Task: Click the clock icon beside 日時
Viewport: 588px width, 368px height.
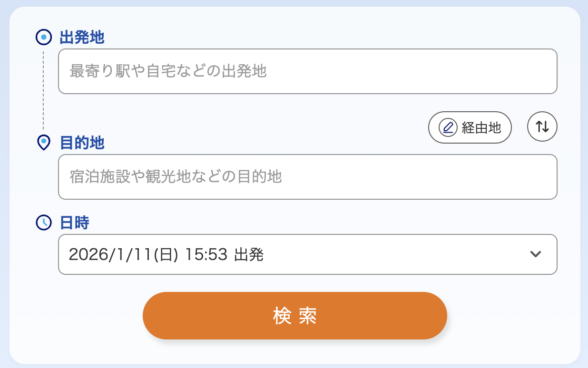Action: click(x=43, y=222)
